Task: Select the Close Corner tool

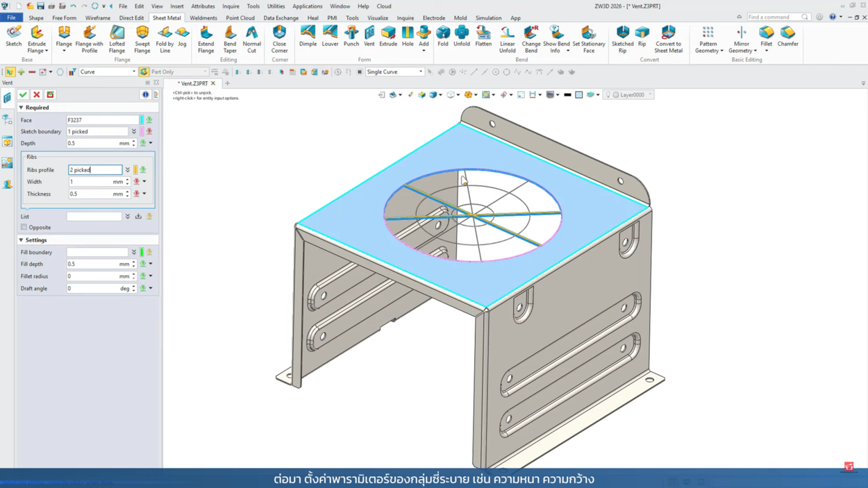Action: click(279, 39)
